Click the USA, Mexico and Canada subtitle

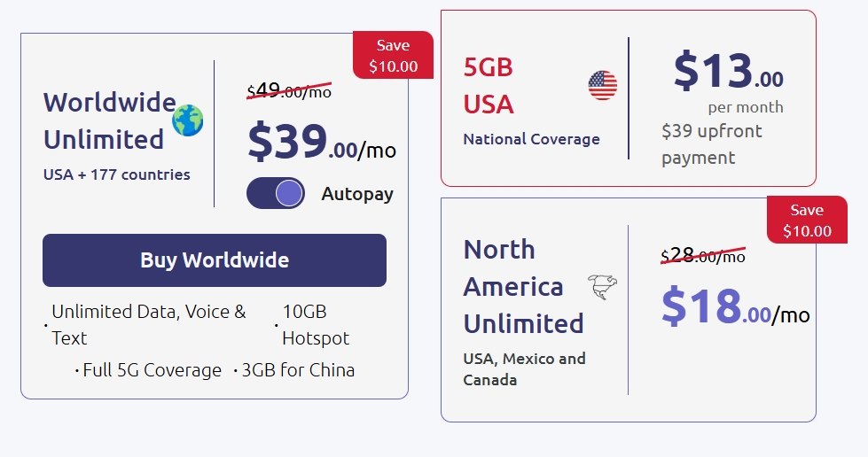click(524, 369)
